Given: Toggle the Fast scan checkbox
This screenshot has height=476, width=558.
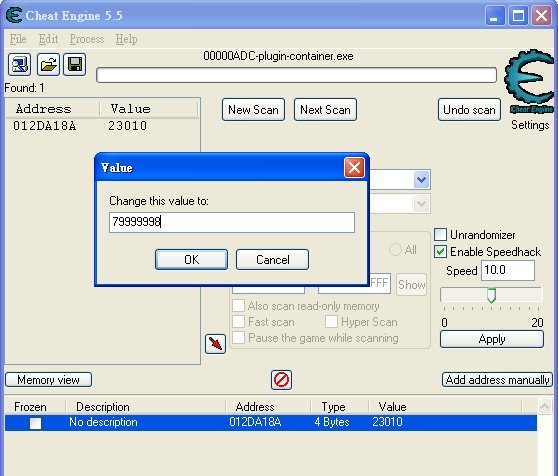Looking at the screenshot, I should [238, 322].
